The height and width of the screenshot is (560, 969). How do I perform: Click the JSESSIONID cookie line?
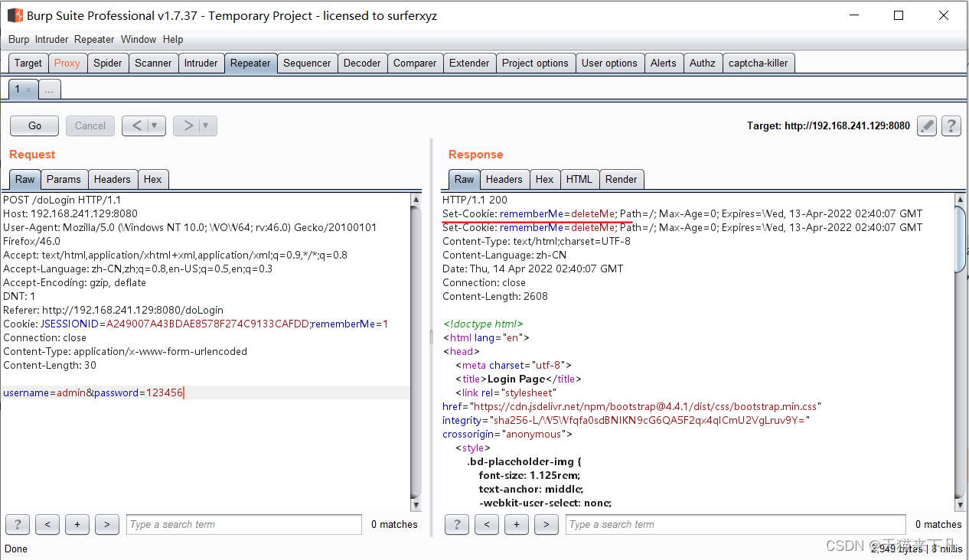[196, 324]
